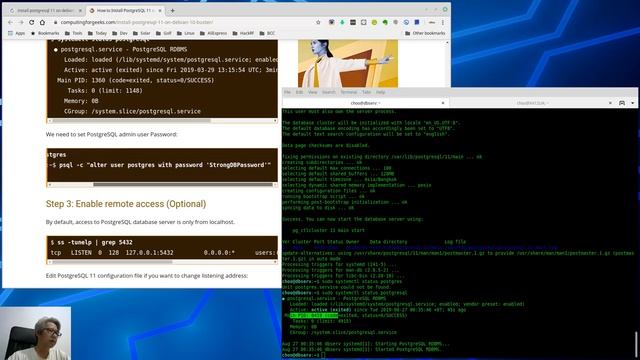Switch to first 'install postgresql 11' browser tab
This screenshot has height=360, width=640.
(45, 11)
